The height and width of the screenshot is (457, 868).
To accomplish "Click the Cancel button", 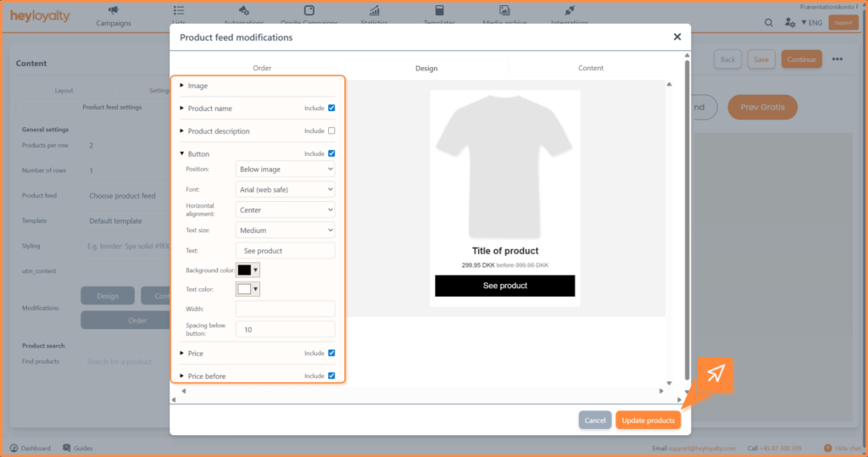I will click(595, 421).
